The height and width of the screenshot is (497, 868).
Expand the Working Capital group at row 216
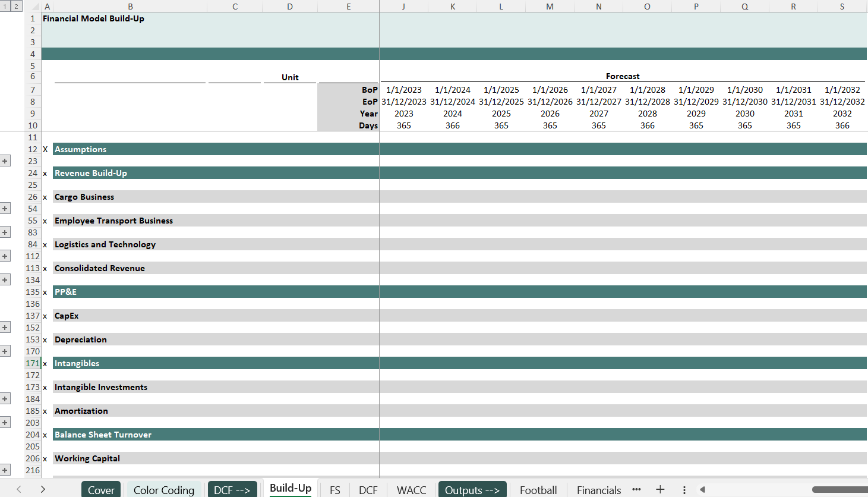pyautogui.click(x=5, y=470)
